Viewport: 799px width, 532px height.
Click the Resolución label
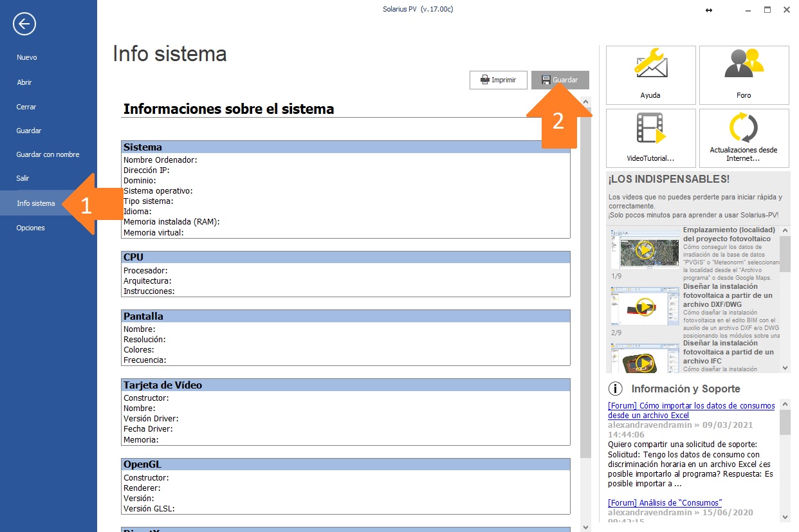point(145,339)
